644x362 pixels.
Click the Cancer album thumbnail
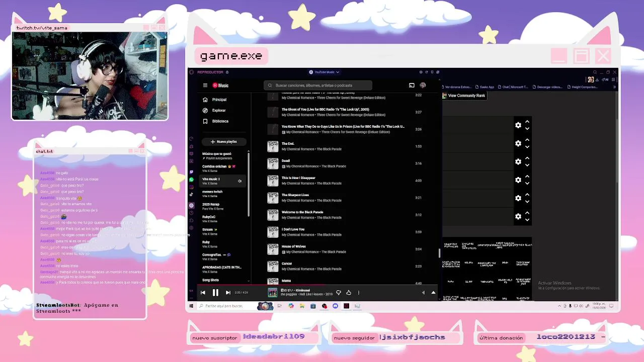click(x=273, y=266)
